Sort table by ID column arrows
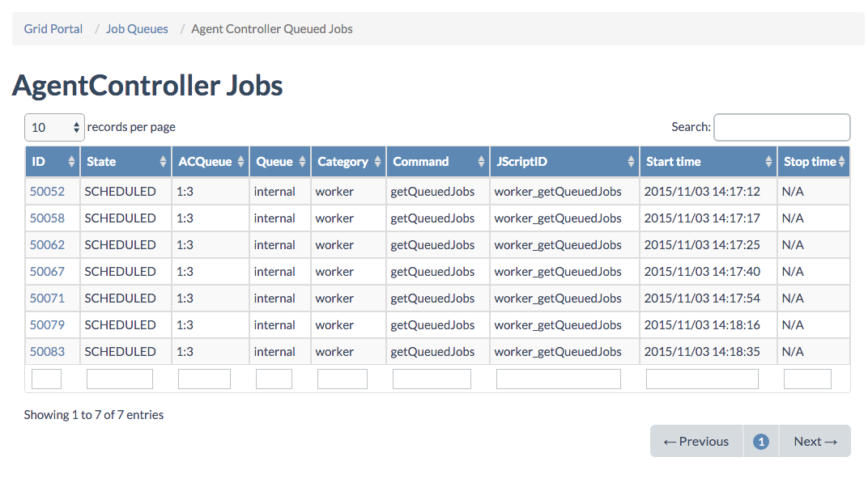The width and height of the screenshot is (868, 487). coord(71,162)
